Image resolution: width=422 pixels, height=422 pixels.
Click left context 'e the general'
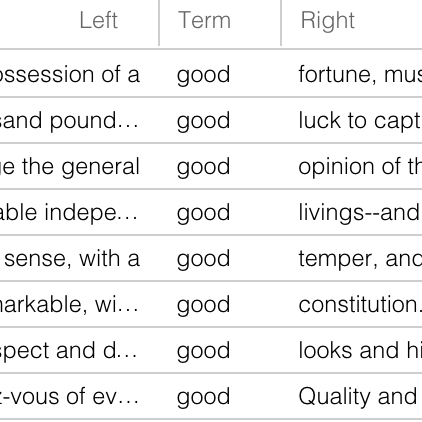click(x=70, y=167)
